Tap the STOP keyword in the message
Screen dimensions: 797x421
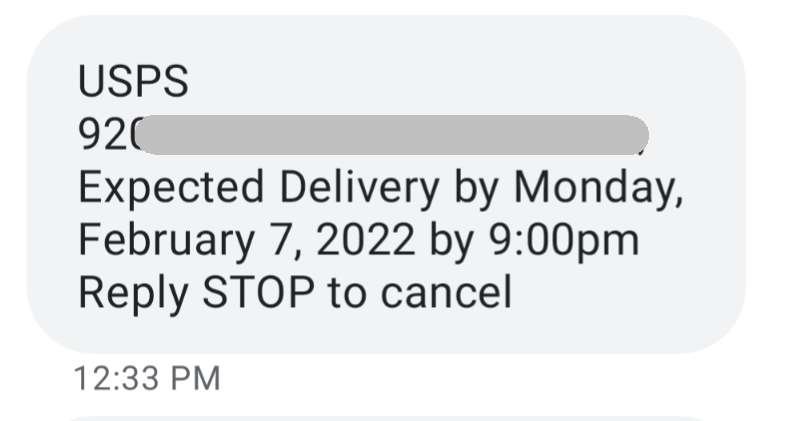click(x=258, y=292)
